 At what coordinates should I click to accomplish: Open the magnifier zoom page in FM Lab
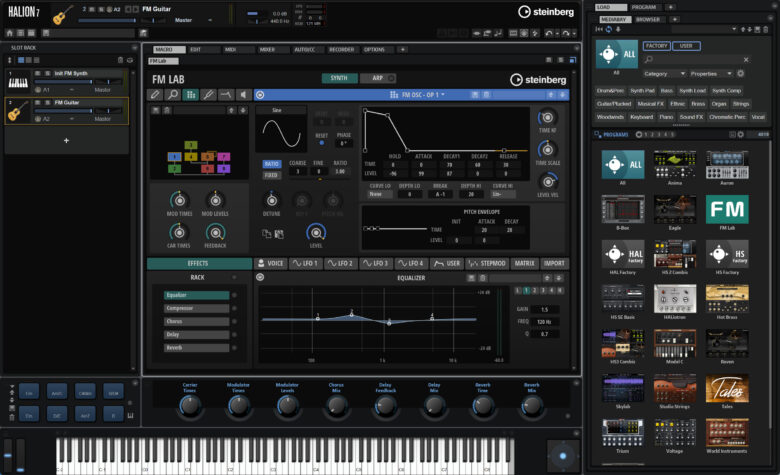[x=173, y=95]
